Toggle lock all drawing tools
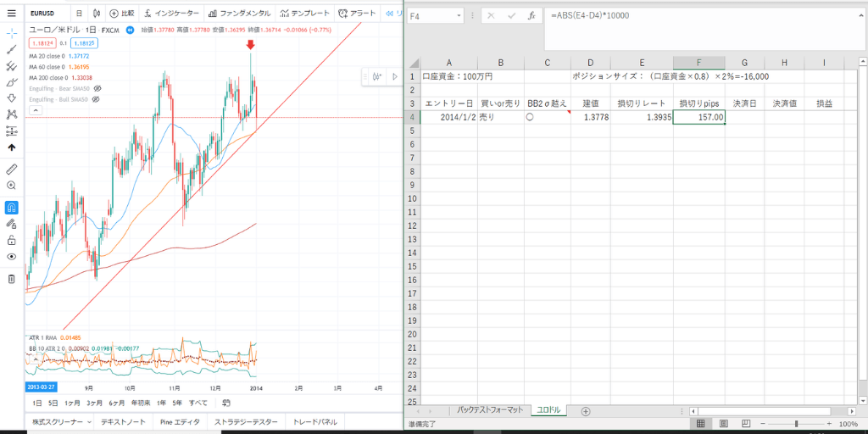This screenshot has height=434, width=868. pyautogui.click(x=12, y=240)
